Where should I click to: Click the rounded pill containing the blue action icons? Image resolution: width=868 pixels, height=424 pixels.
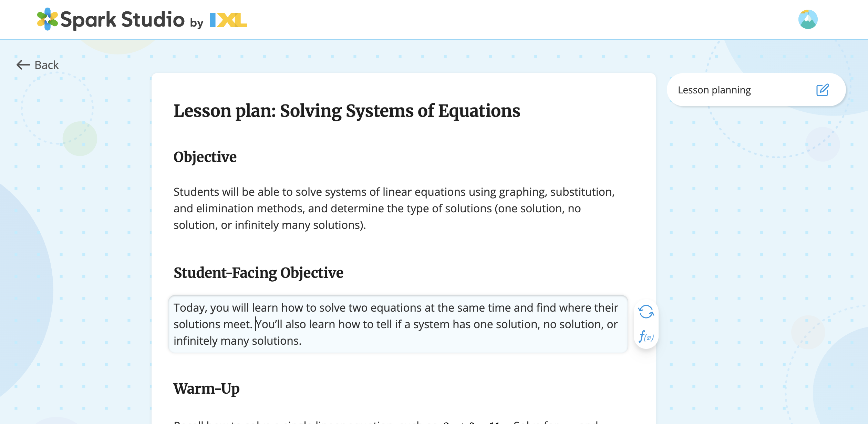pyautogui.click(x=646, y=324)
